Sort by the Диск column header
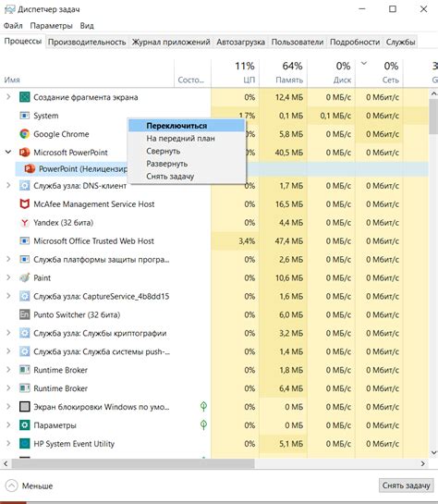Image resolution: width=438 pixels, height=504 pixels. [332, 73]
